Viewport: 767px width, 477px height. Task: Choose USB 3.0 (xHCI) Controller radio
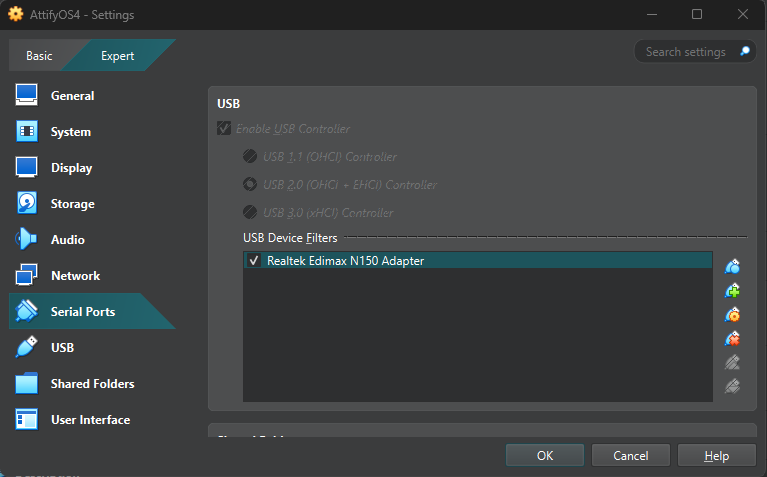tap(250, 213)
